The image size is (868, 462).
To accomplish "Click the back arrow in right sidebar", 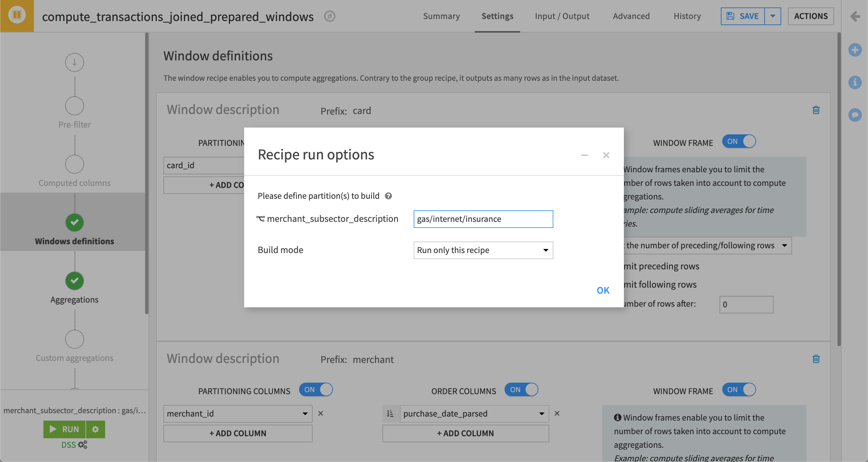I will [855, 16].
